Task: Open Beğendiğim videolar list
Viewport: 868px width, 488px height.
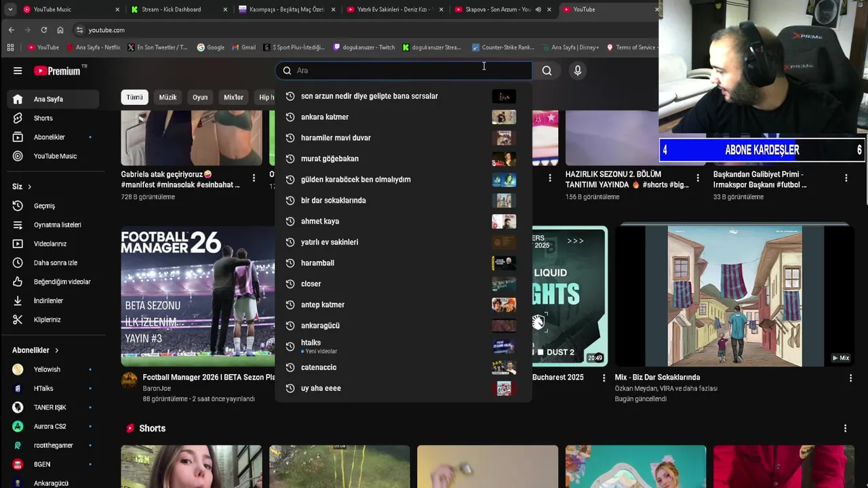Action: [53, 282]
